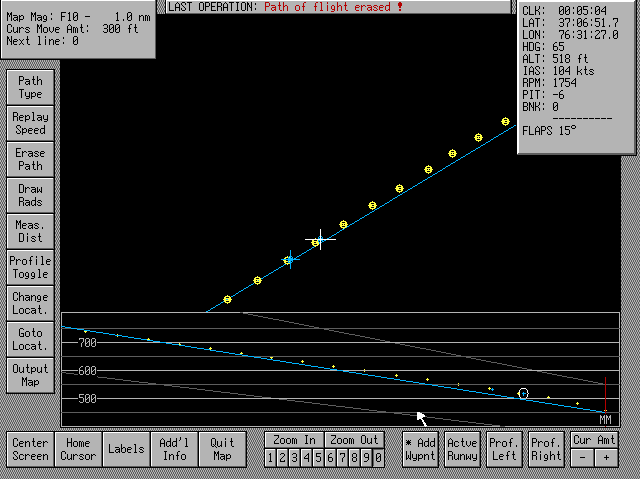Show Add'l Info panel
This screenshot has width=640, height=479.
coord(174,449)
